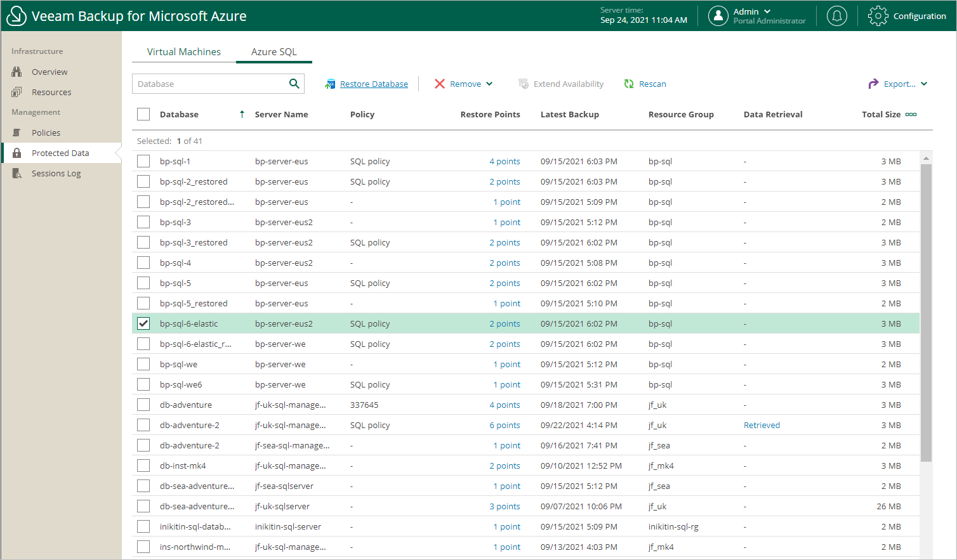Switch to the Azure SQL tab
This screenshot has width=957, height=560.
coord(274,52)
